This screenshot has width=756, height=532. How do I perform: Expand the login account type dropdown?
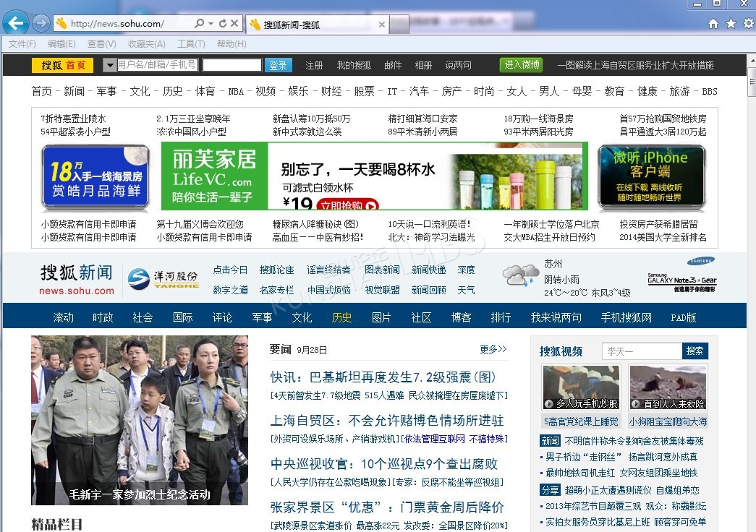[110, 66]
